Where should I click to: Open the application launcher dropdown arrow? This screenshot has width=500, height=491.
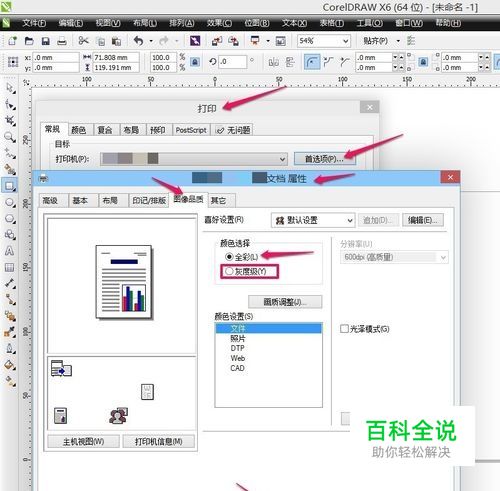click(268, 41)
